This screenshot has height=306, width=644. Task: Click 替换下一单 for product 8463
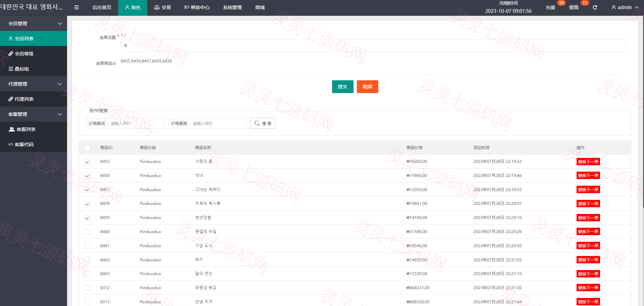coord(588,274)
